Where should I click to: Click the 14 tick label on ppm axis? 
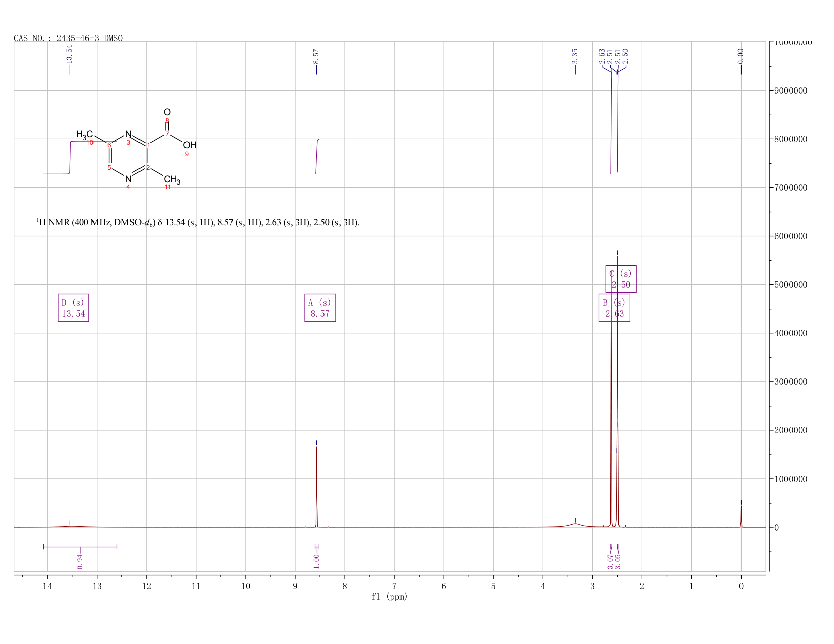click(47, 586)
